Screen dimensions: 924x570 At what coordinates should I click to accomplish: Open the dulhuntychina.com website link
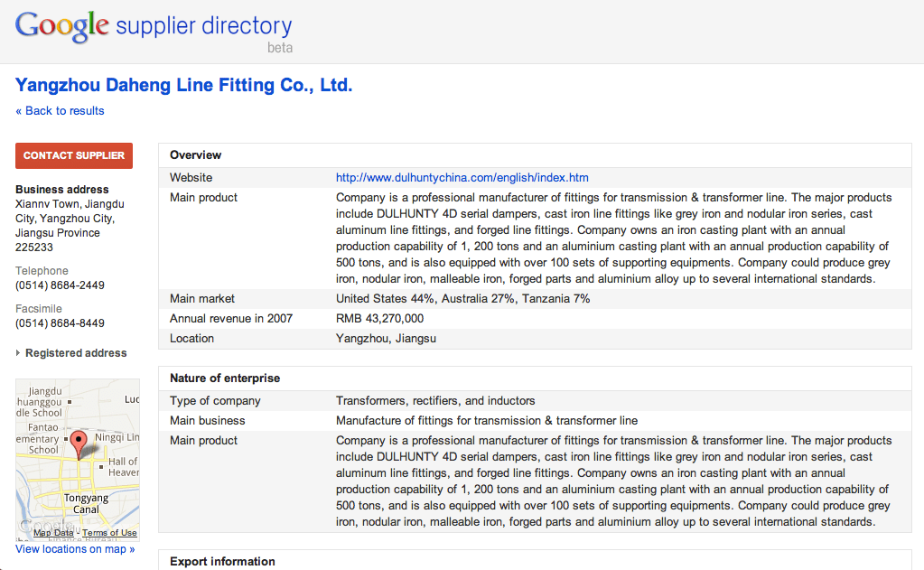[x=462, y=178]
